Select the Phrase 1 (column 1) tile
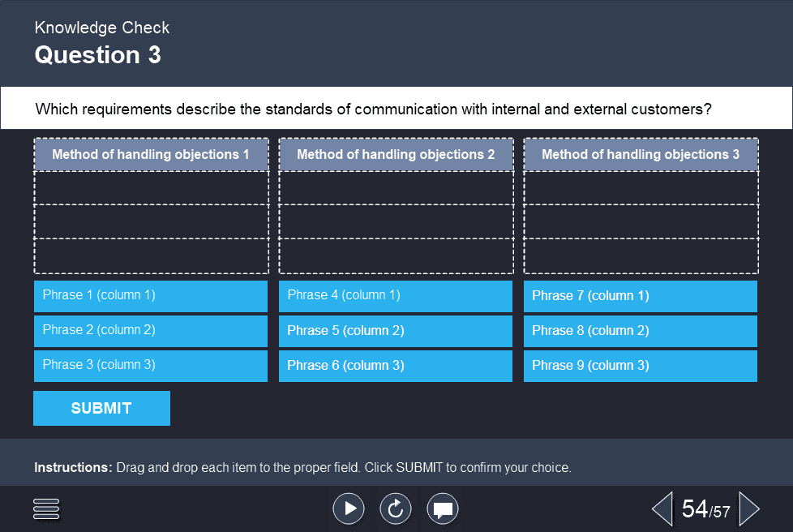 150,295
